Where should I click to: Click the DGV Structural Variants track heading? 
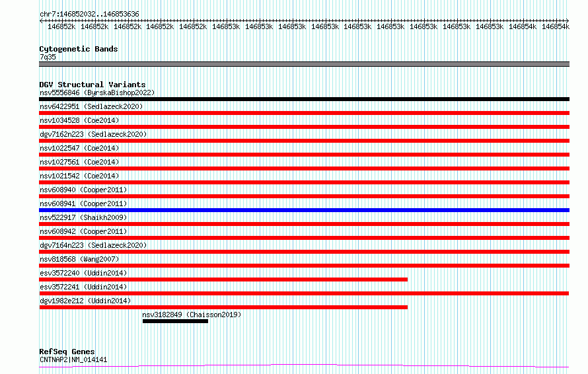(x=92, y=85)
